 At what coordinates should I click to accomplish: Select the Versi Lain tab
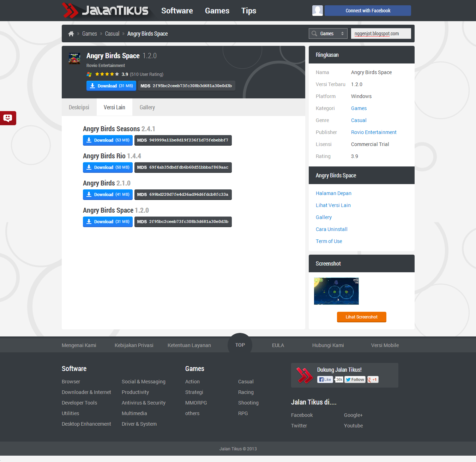[x=114, y=107]
